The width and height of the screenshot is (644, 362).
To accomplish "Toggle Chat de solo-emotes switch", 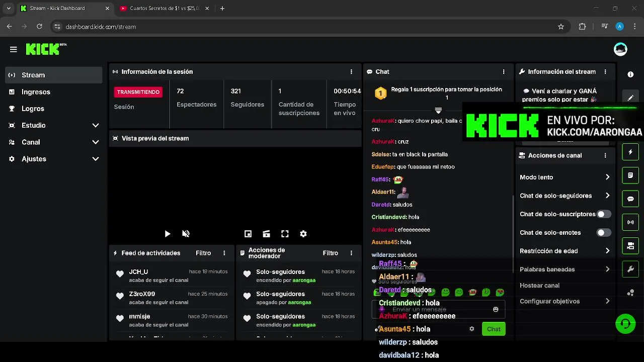I will click(604, 233).
